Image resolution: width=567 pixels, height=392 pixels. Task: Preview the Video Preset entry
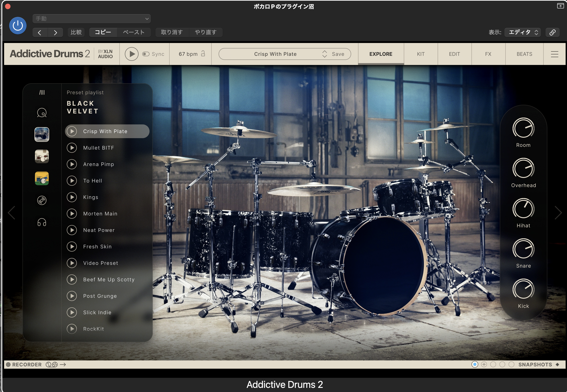click(x=72, y=263)
